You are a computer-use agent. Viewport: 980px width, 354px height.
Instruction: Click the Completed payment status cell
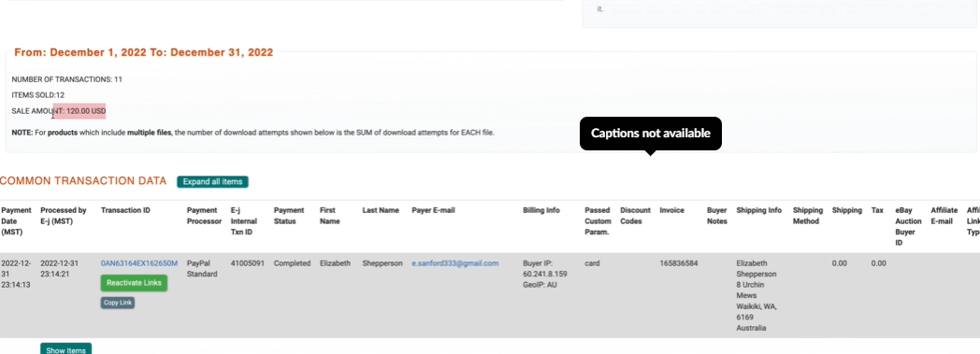pyautogui.click(x=292, y=263)
